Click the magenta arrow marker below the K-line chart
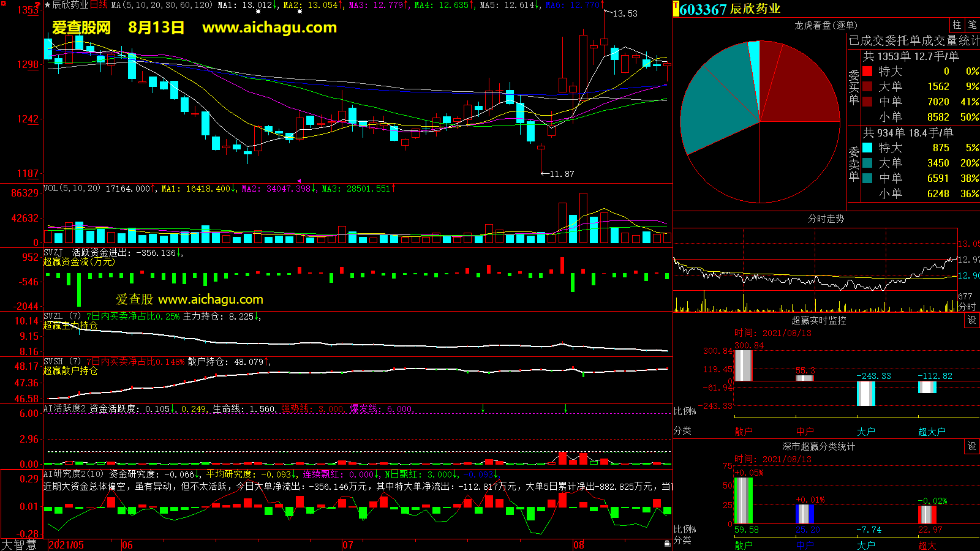 [299, 181]
